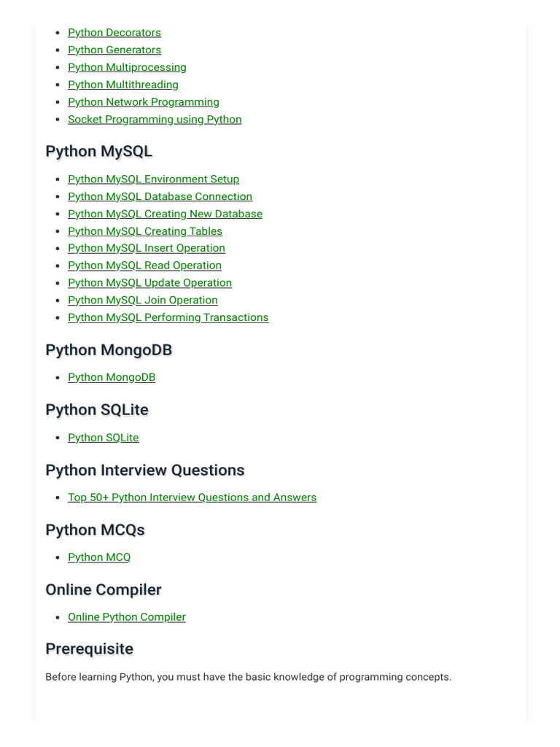Click Python MySQL Update Operation link
The image size is (560, 747).
pos(149,283)
